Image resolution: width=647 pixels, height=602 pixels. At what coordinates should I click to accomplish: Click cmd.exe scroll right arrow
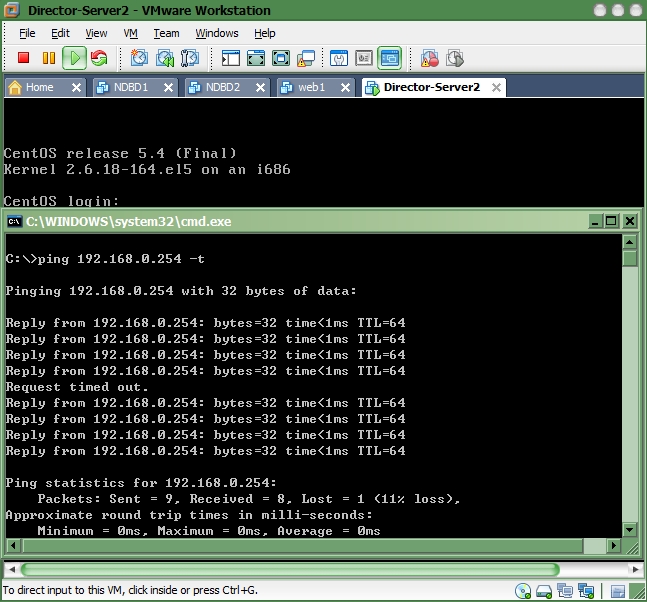pos(614,545)
